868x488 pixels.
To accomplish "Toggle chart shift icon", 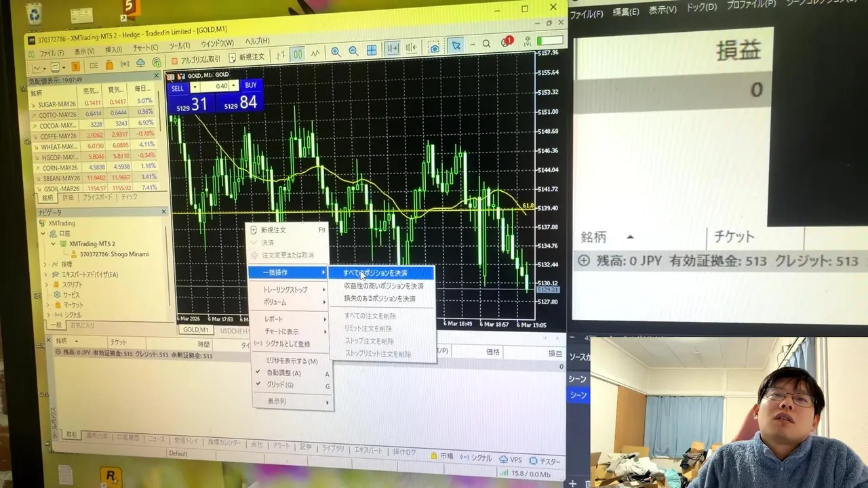I will (411, 48).
